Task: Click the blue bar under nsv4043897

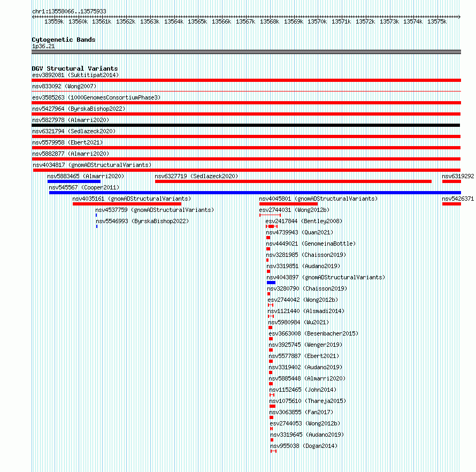Action: tap(271, 283)
